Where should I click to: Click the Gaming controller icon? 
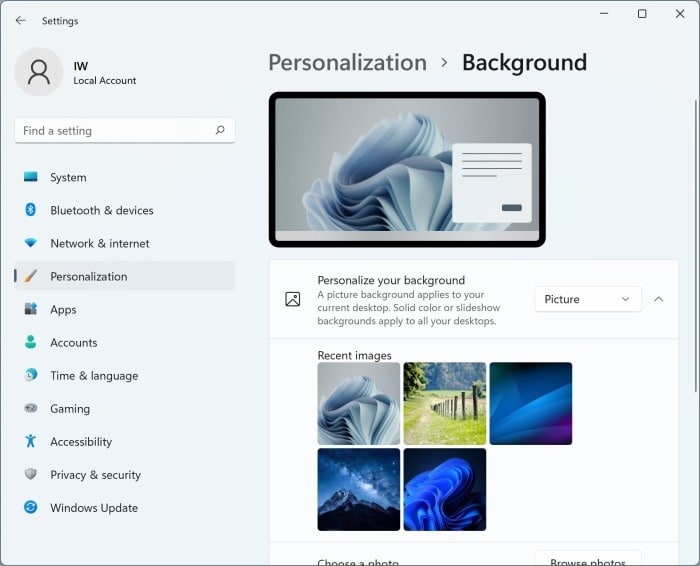[x=30, y=408]
